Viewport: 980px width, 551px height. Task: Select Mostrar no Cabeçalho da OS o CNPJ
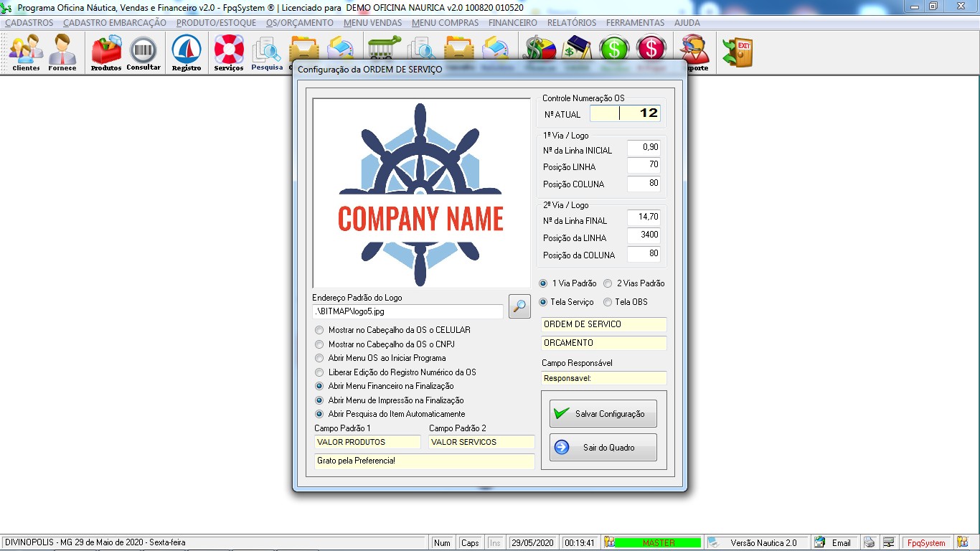coord(385,344)
